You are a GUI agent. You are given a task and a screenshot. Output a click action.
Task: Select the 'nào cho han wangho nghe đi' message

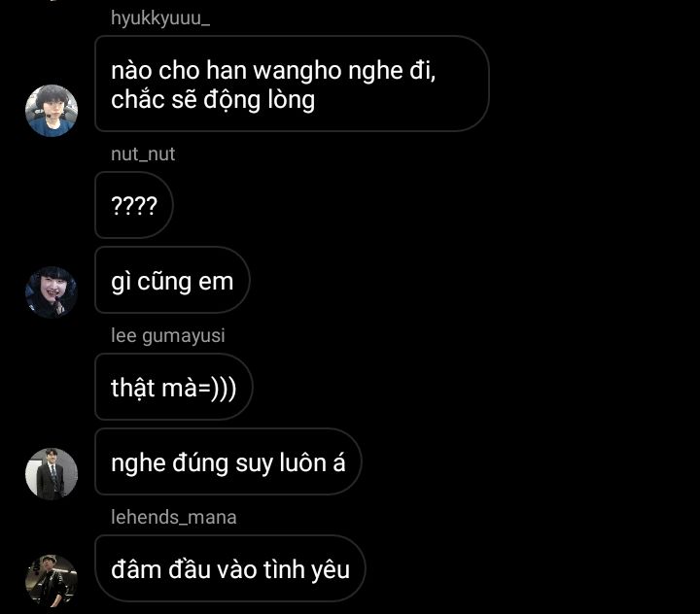click(292, 84)
